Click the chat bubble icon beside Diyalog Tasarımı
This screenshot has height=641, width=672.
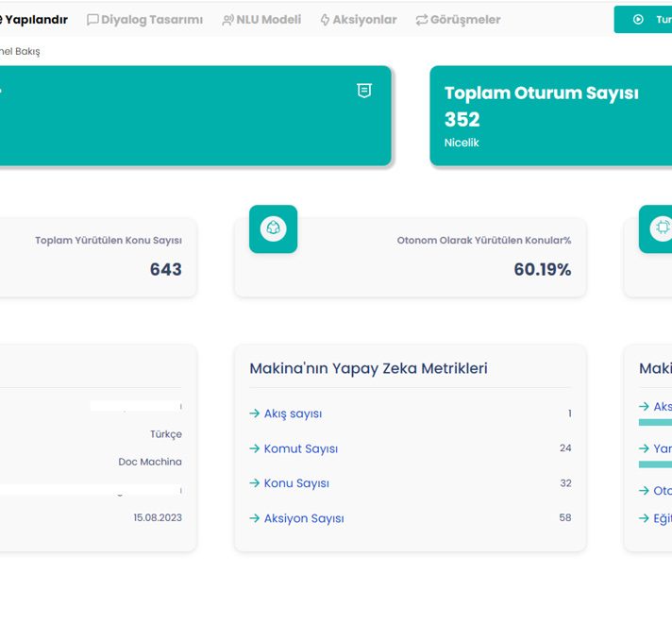(92, 20)
